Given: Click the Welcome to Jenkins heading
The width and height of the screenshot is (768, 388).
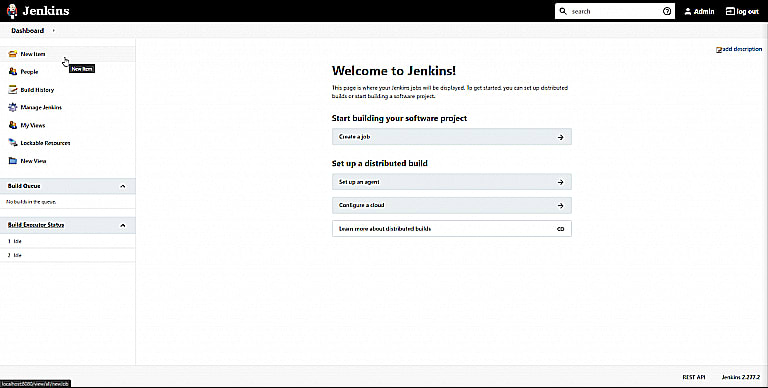Looking at the screenshot, I should tap(394, 71).
